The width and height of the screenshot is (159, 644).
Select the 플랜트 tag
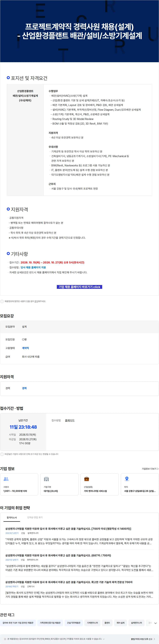click(x=107, y=623)
